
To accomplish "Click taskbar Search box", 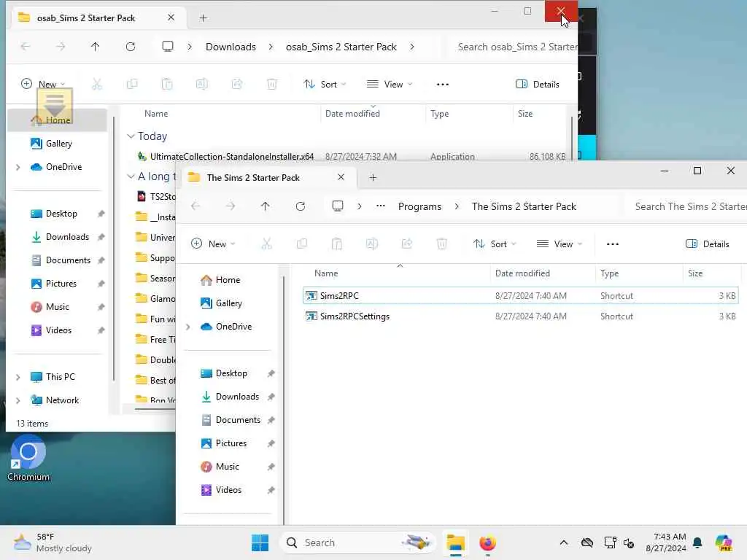I will [x=358, y=542].
